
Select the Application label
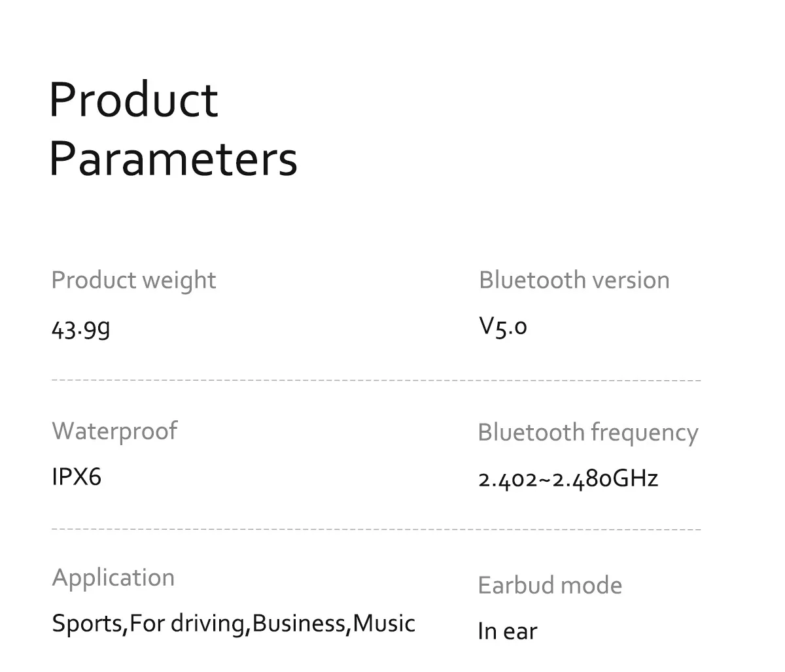click(113, 578)
